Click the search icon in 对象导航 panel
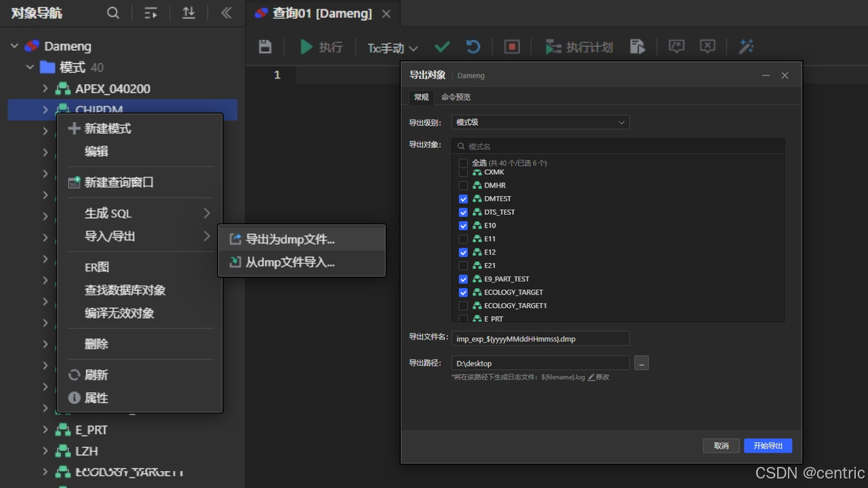 click(x=113, y=13)
